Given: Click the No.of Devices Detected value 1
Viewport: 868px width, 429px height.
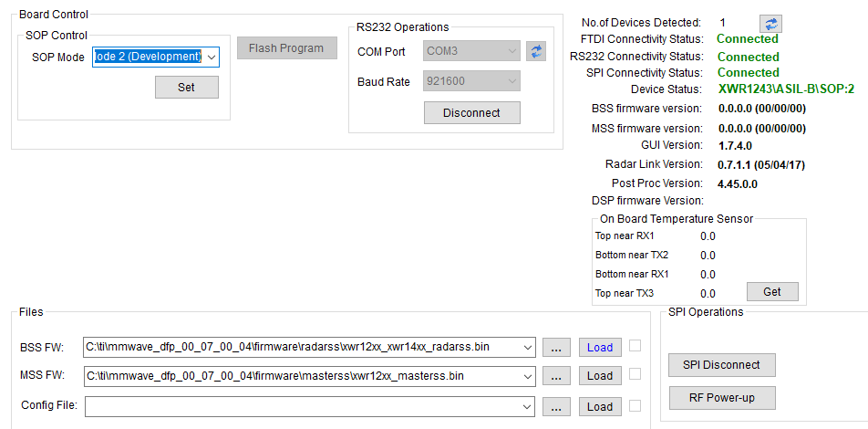Looking at the screenshot, I should click(722, 23).
